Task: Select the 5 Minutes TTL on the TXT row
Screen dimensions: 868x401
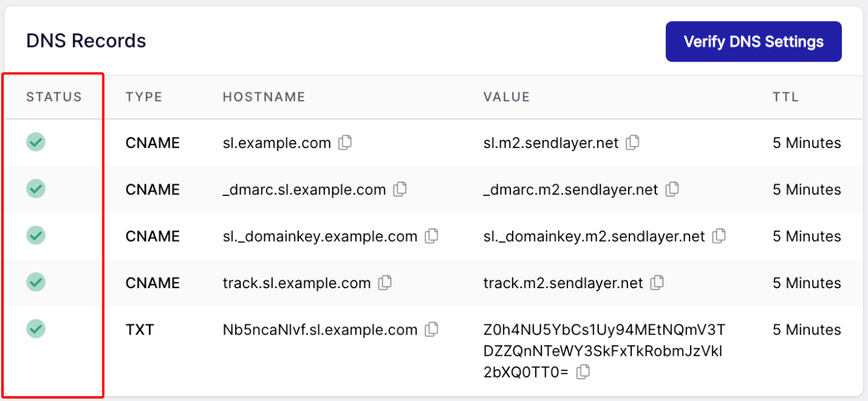Action: (806, 329)
